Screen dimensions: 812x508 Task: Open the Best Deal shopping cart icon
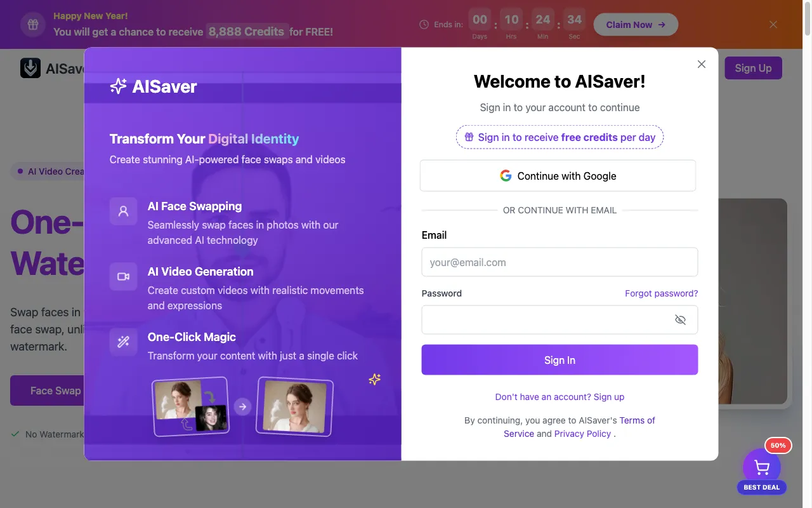click(762, 468)
